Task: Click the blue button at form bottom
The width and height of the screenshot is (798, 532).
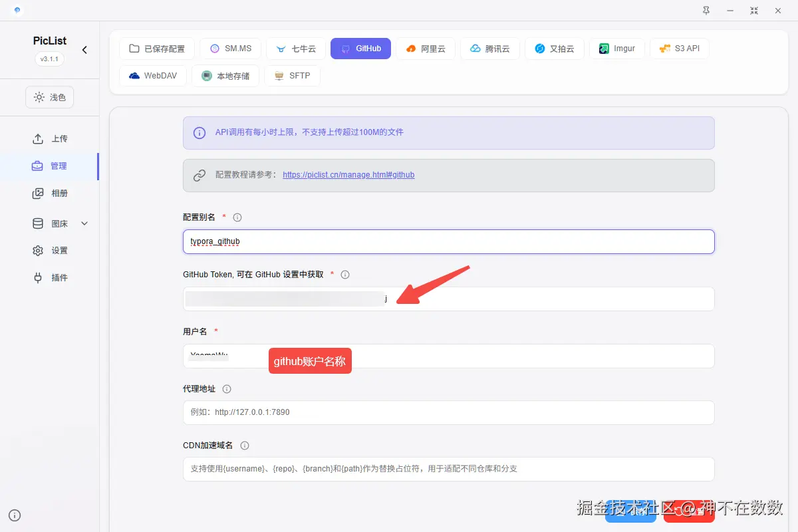Action: pyautogui.click(x=630, y=511)
